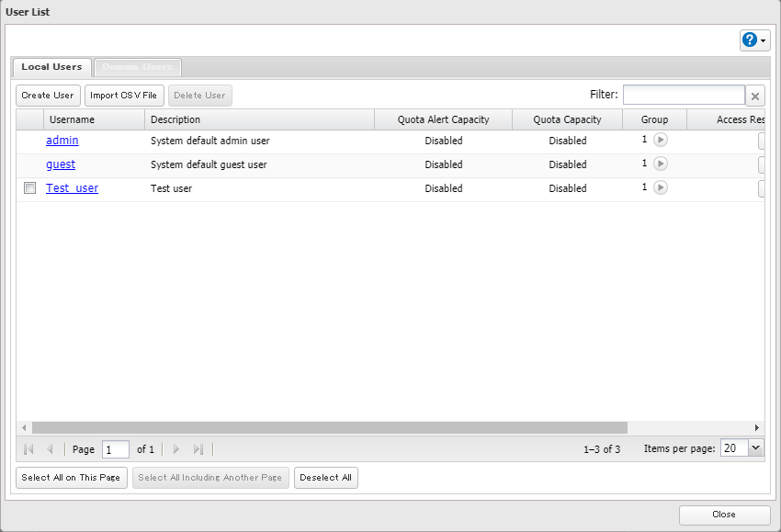Screen dimensions: 781x532
Task: Sort by the Username column header
Action: click(94, 119)
